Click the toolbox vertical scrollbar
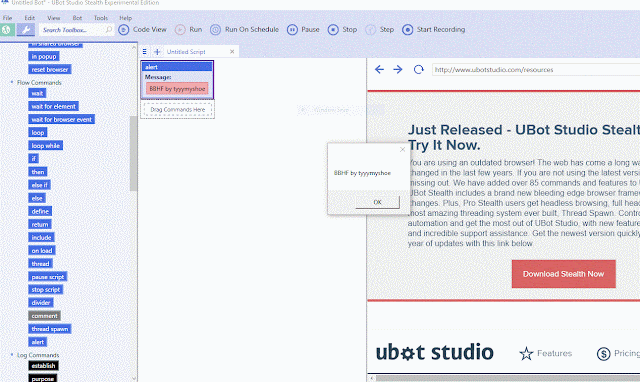This screenshot has width=640, height=382. (x=133, y=153)
